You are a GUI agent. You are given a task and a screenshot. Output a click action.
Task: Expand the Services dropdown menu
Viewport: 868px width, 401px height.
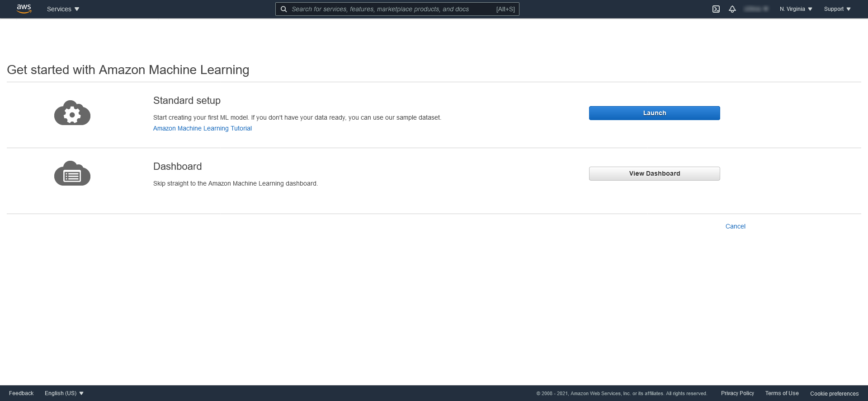click(63, 9)
